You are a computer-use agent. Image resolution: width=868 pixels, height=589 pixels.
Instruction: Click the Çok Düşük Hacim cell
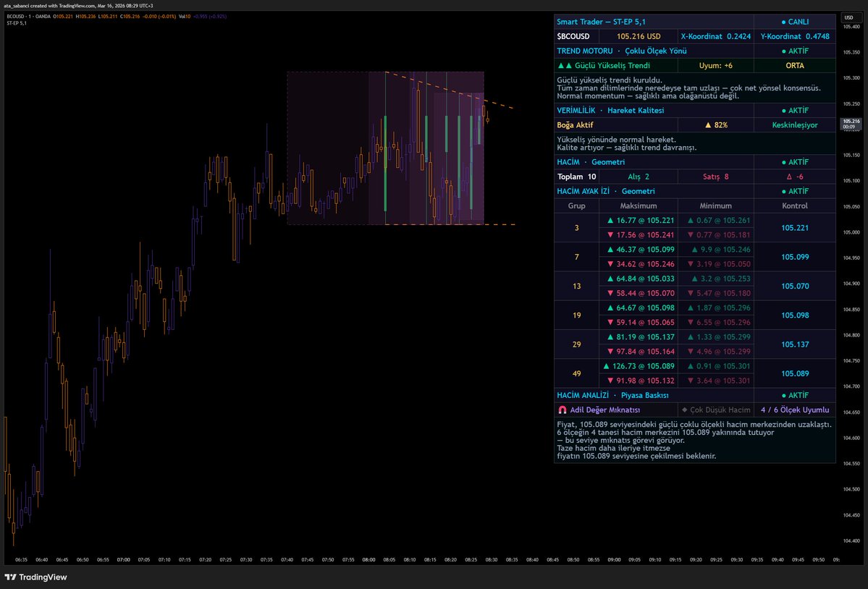pos(715,410)
